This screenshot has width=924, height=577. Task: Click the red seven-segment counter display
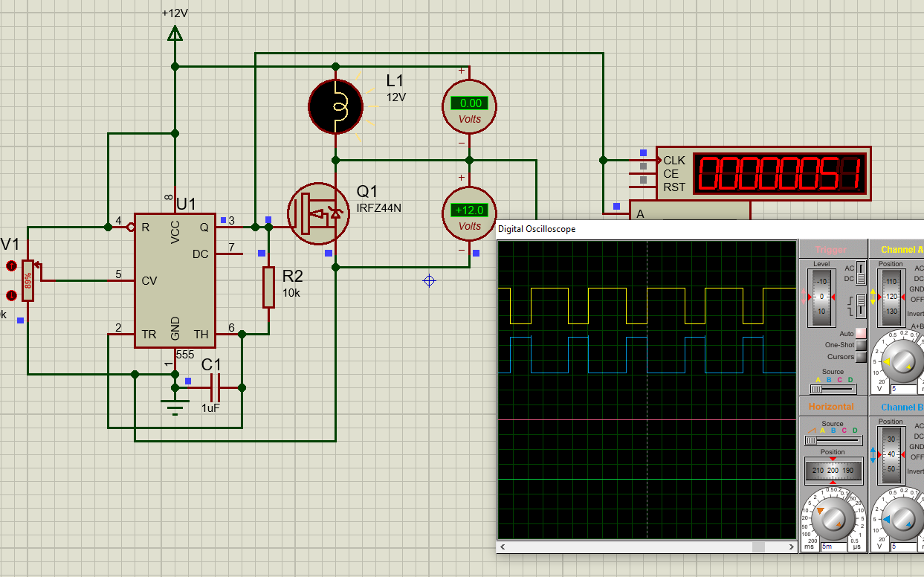[781, 175]
